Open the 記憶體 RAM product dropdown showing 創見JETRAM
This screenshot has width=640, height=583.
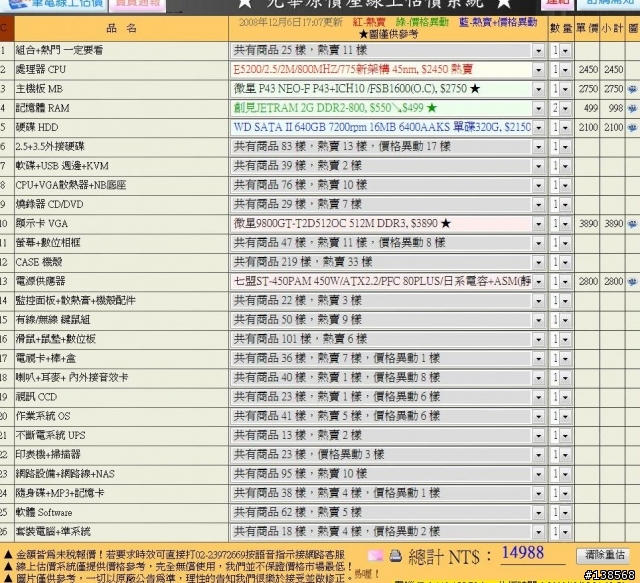[387, 108]
